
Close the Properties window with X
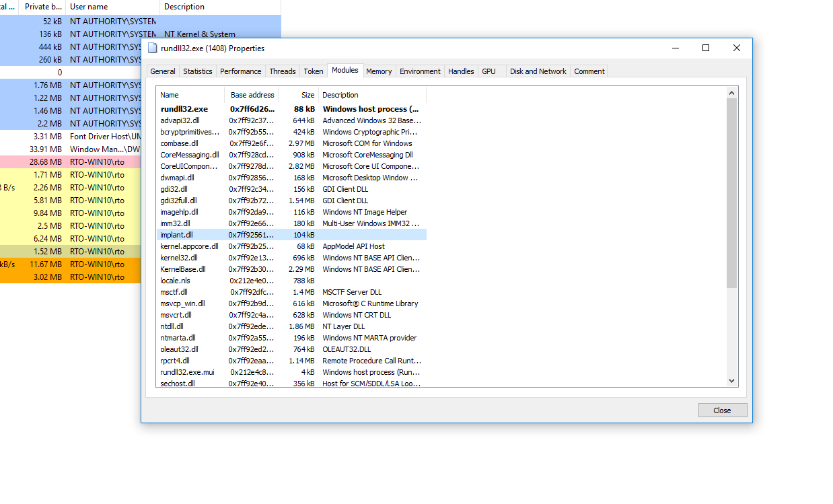[x=737, y=48]
